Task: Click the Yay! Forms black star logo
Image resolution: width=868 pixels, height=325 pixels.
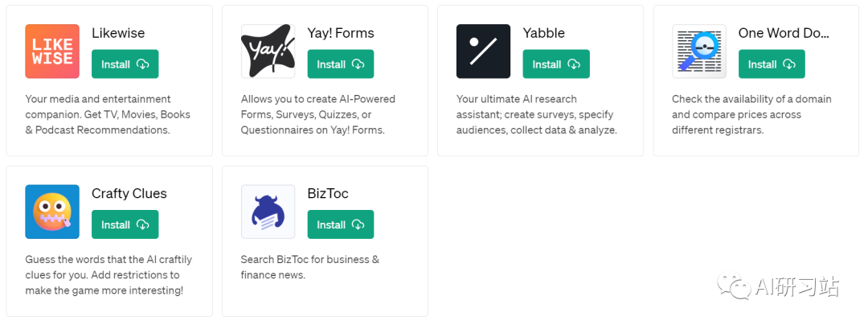Action: 268,51
